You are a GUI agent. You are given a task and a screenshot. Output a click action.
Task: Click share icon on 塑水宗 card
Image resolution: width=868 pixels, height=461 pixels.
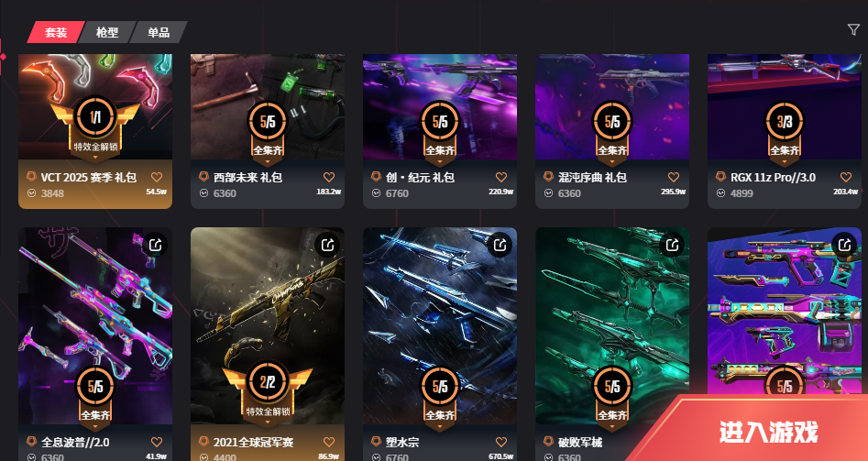coord(500,244)
